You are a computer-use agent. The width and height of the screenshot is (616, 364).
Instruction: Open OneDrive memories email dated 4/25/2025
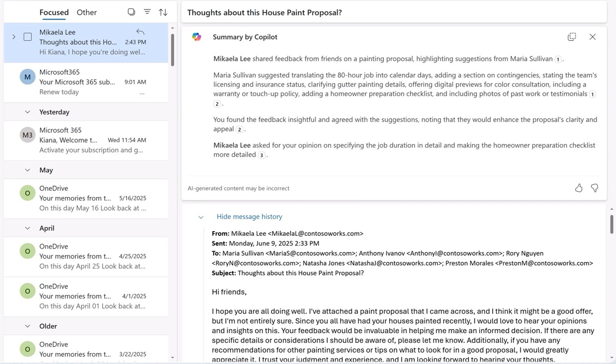[x=86, y=256]
